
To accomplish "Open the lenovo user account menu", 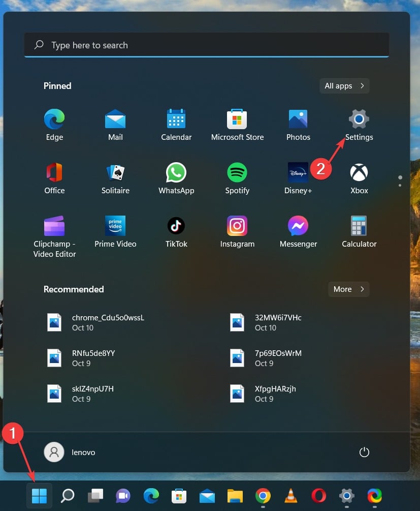I will point(70,452).
